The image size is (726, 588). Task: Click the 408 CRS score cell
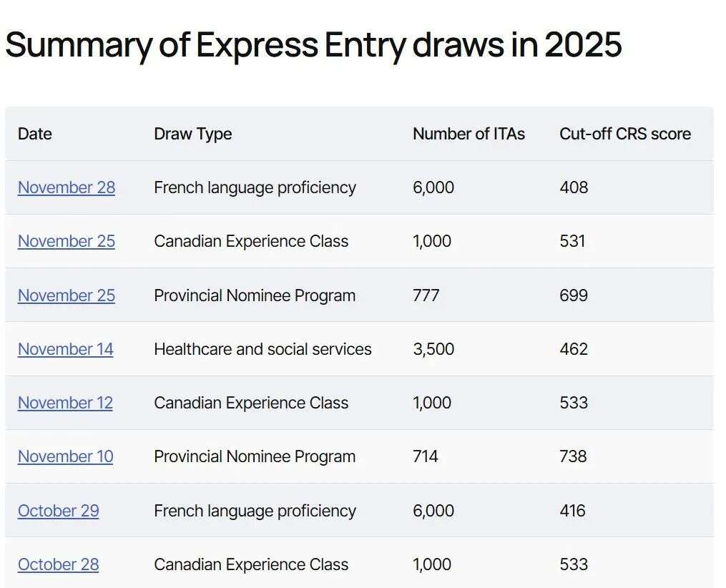click(573, 187)
